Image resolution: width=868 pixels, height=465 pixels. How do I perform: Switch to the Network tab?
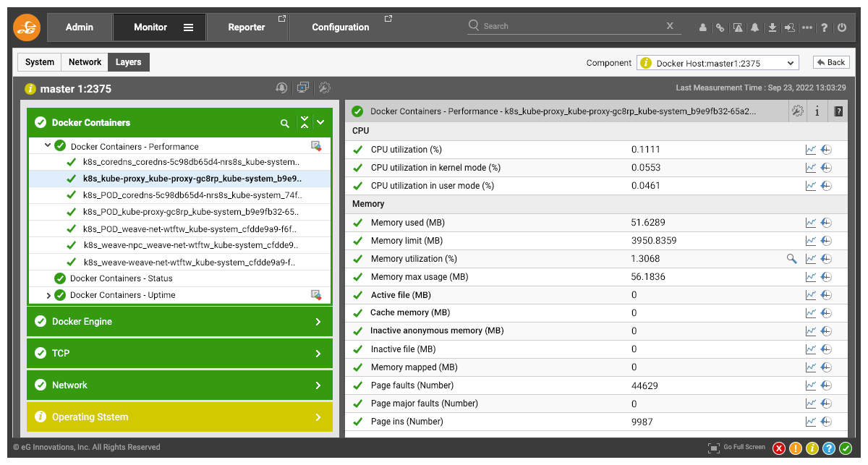[85, 62]
